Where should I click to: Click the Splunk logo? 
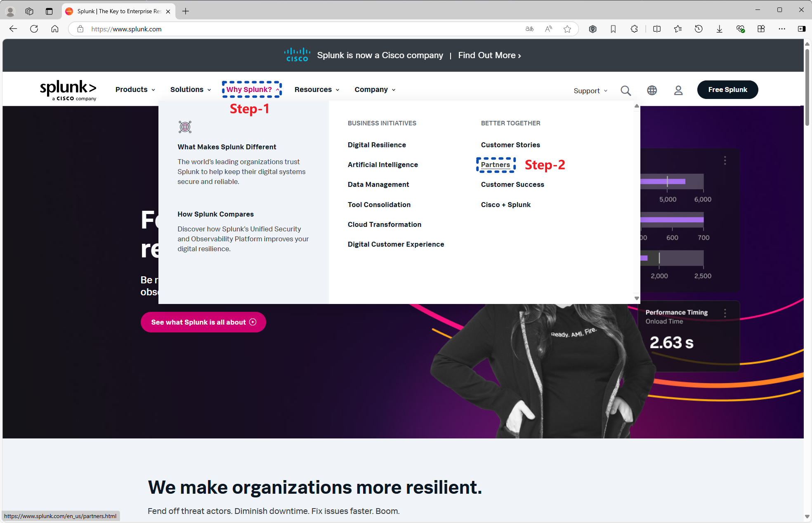tap(68, 90)
